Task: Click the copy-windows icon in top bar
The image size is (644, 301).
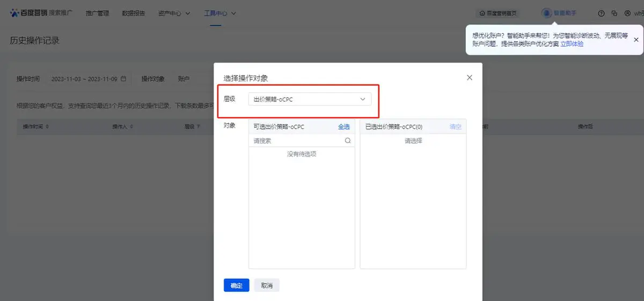Action: (614, 13)
